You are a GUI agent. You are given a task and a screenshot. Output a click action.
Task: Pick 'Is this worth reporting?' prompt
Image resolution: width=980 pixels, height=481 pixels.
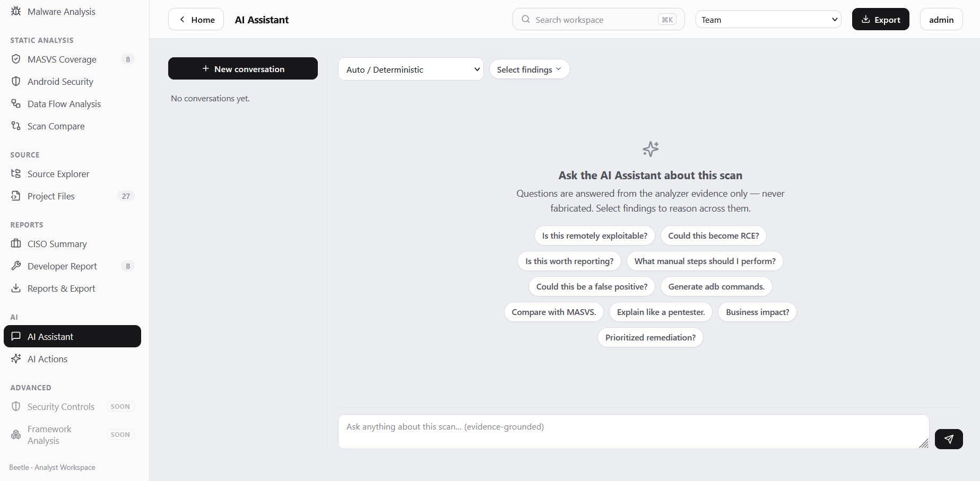[569, 261]
